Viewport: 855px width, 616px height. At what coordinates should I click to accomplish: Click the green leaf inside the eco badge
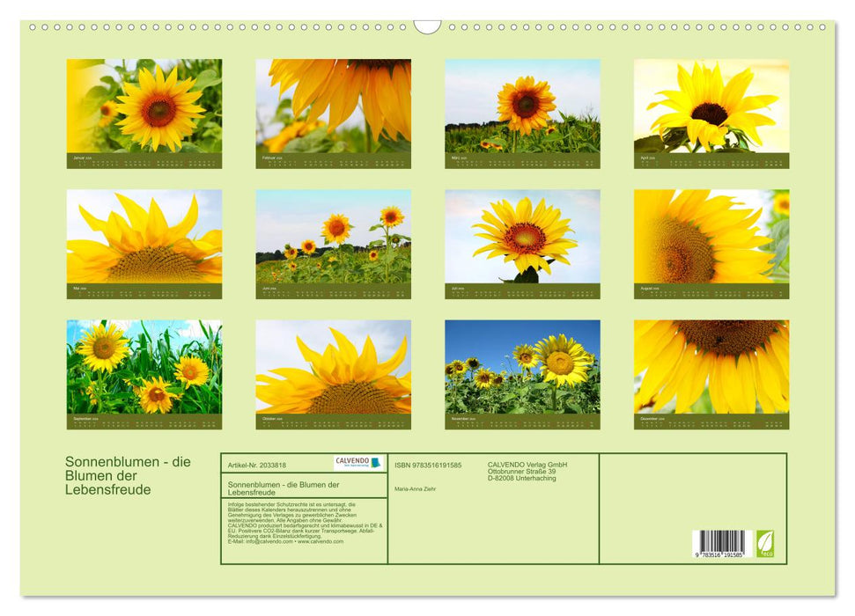click(x=765, y=539)
